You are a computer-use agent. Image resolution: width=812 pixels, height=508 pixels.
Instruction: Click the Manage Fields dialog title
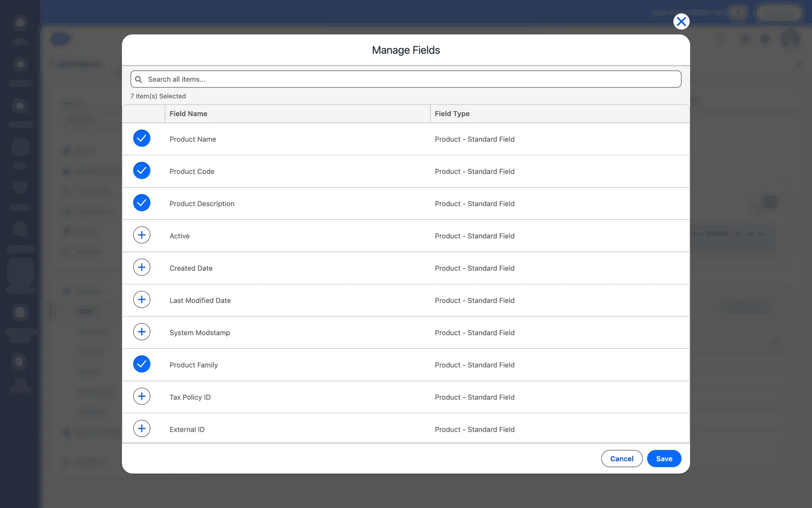click(406, 50)
